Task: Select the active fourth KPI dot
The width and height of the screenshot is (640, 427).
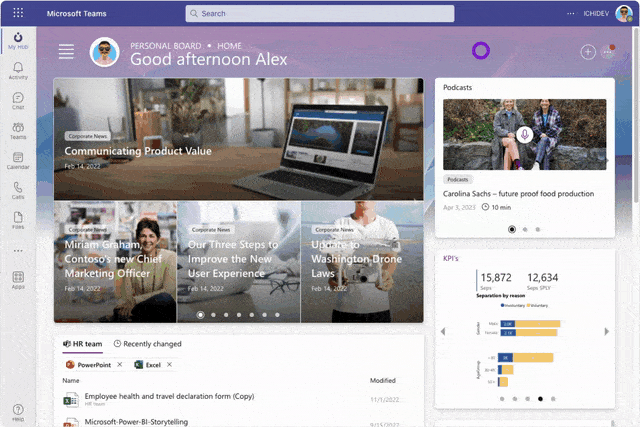Action: pos(540,399)
